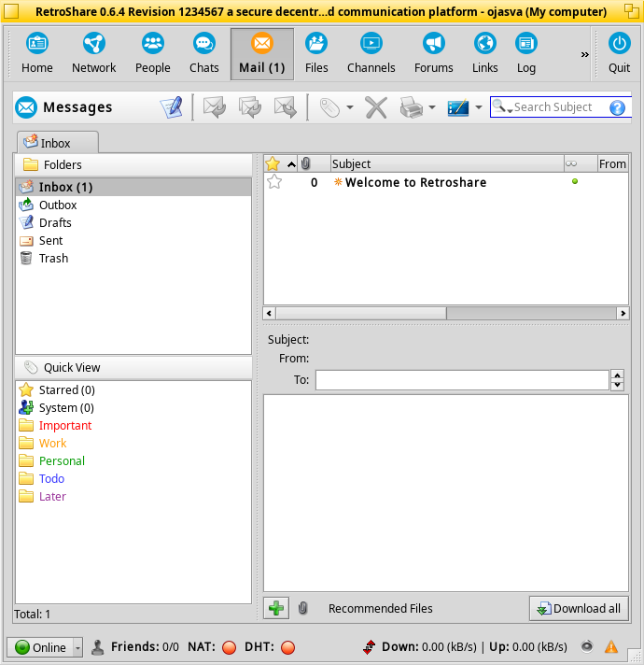Open the Log section
Image resolution: width=644 pixels, height=665 pixels.
tap(526, 54)
